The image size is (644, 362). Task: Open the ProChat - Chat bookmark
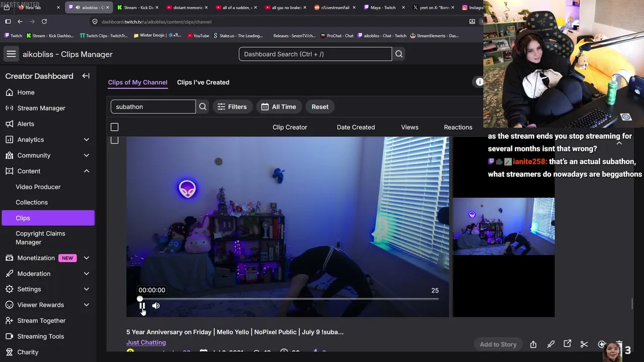337,36
